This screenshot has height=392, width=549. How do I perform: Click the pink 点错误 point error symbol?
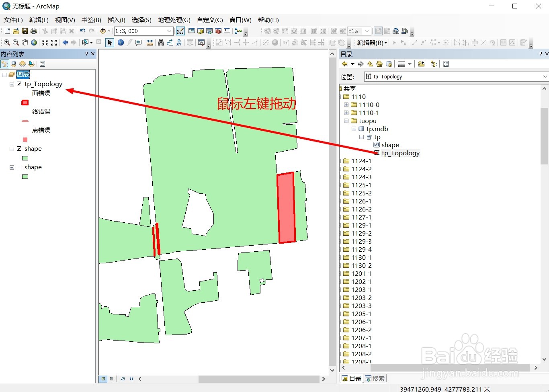[x=25, y=140]
